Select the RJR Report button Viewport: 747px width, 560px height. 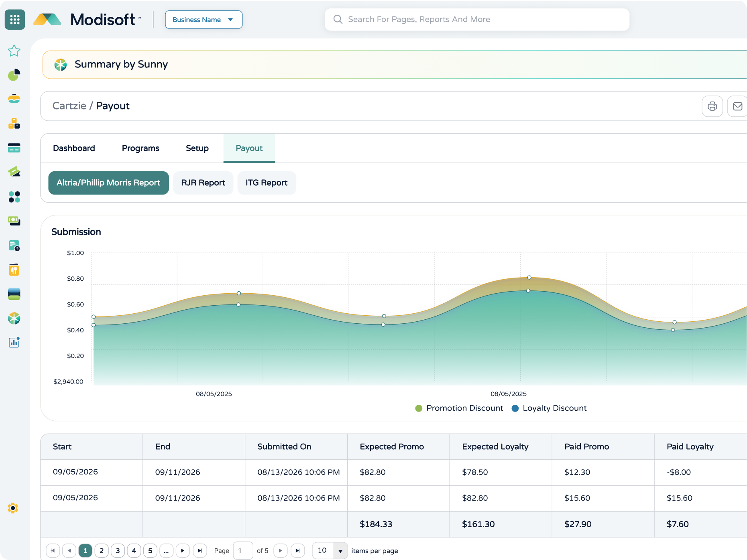(203, 183)
